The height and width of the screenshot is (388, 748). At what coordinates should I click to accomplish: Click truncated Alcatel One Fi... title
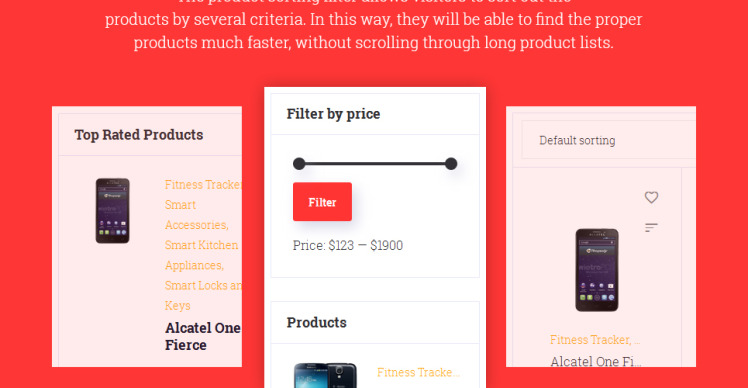pyautogui.click(x=596, y=361)
